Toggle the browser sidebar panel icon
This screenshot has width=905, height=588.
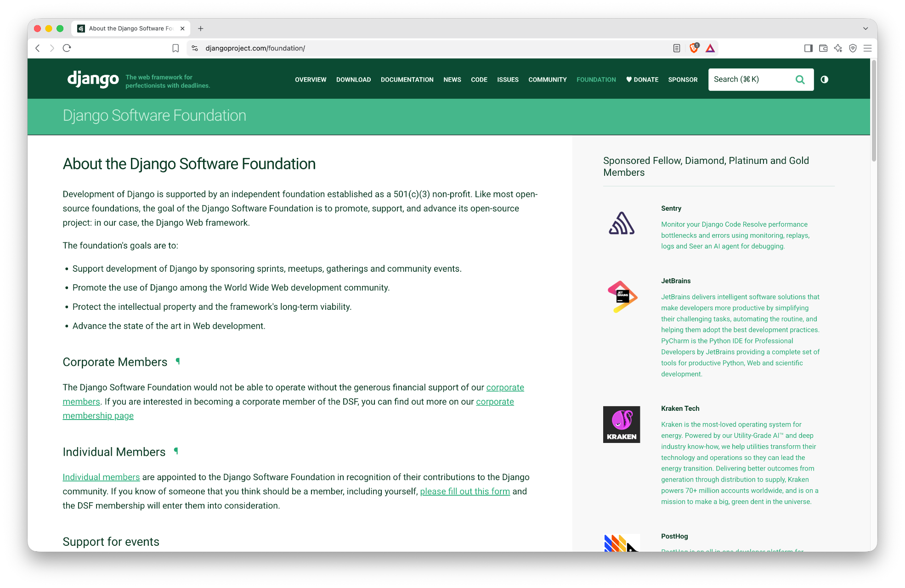pyautogui.click(x=809, y=48)
